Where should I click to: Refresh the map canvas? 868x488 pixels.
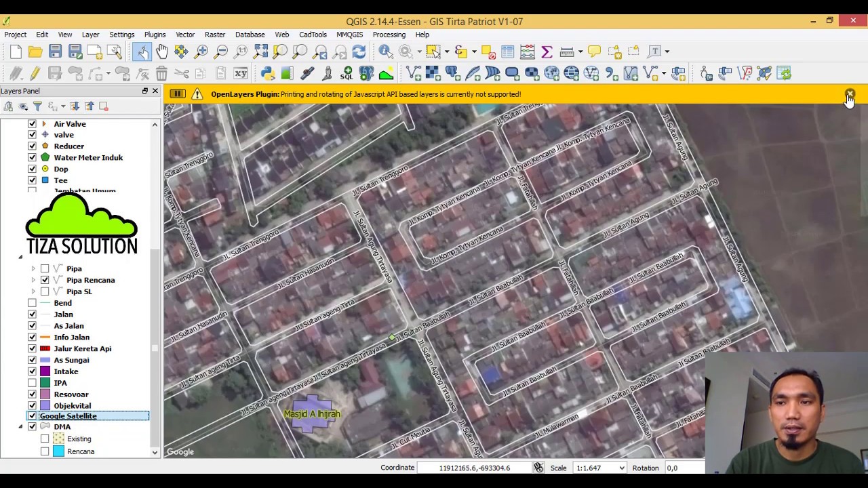click(x=359, y=52)
